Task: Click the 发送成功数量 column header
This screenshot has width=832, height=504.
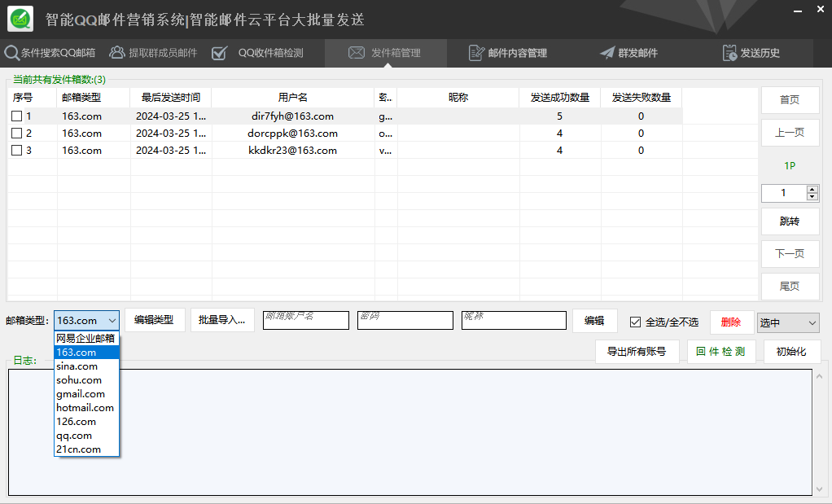Action: point(560,98)
